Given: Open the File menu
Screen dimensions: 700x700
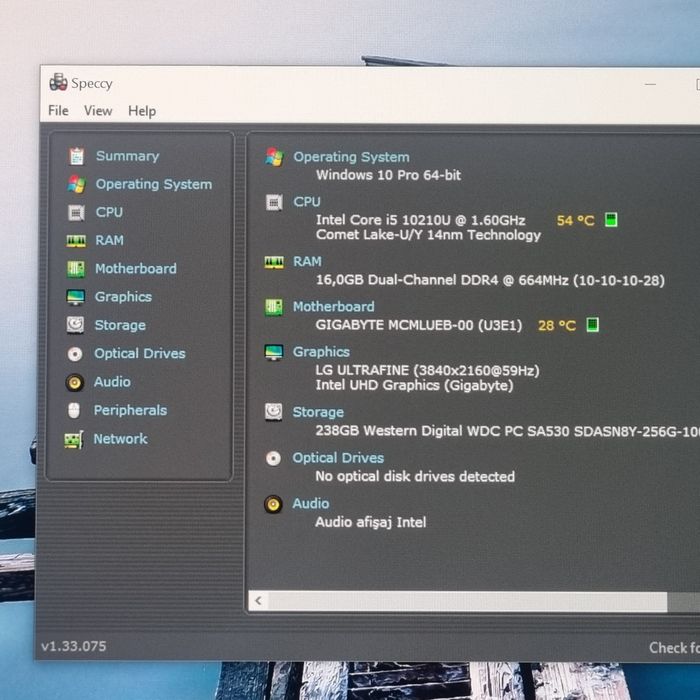Looking at the screenshot, I should (58, 110).
